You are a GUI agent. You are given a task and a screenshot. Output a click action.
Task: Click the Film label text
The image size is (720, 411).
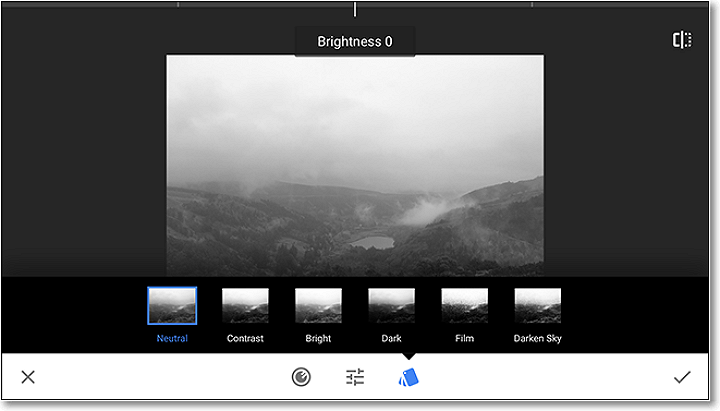[x=464, y=338]
